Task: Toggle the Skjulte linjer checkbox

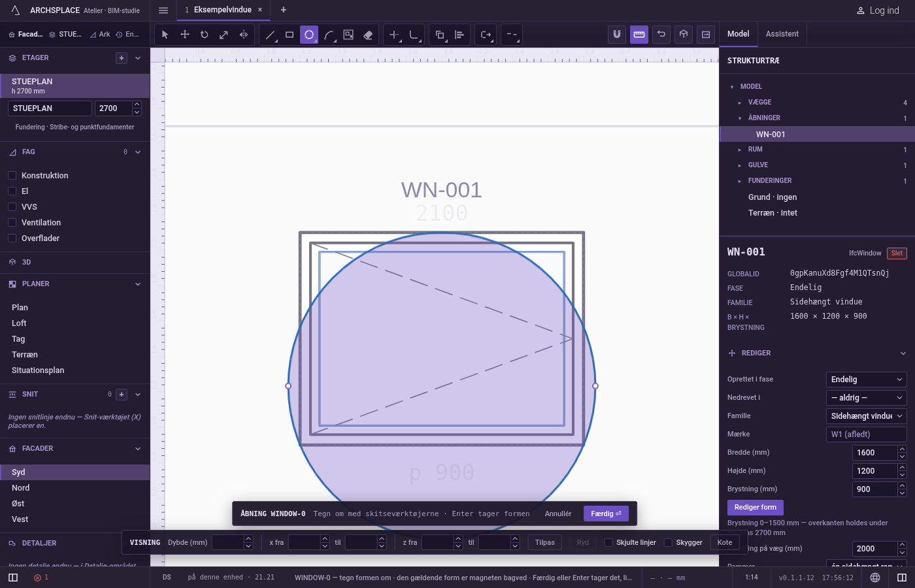Action: [x=608, y=542]
